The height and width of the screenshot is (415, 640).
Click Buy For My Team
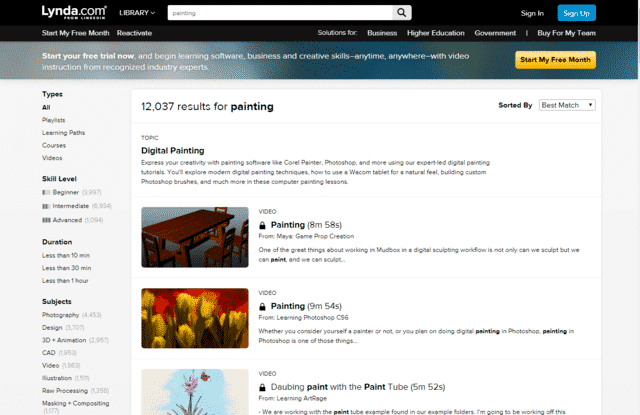567,33
